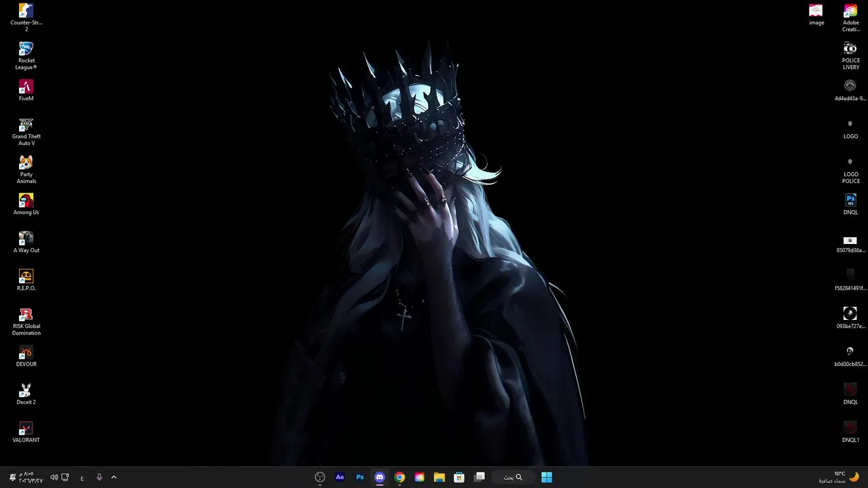Open the Counter-Strike 2 desktop shortcut

tap(26, 18)
